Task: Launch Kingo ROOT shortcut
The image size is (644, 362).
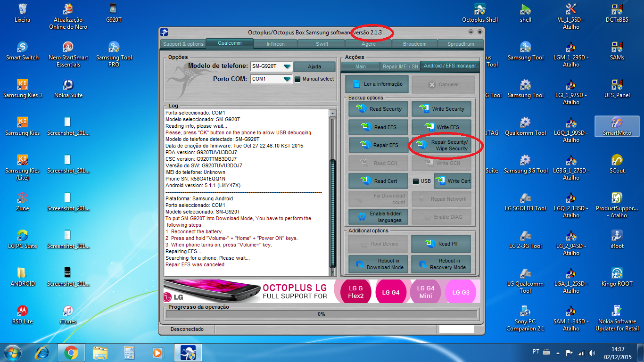Action: tap(617, 277)
